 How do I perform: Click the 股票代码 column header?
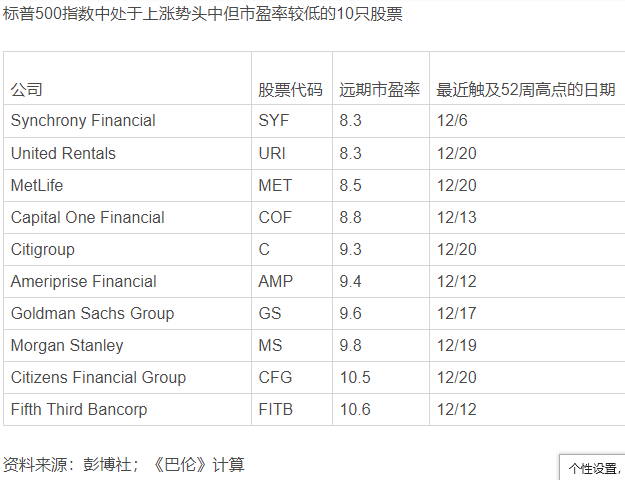click(x=290, y=90)
